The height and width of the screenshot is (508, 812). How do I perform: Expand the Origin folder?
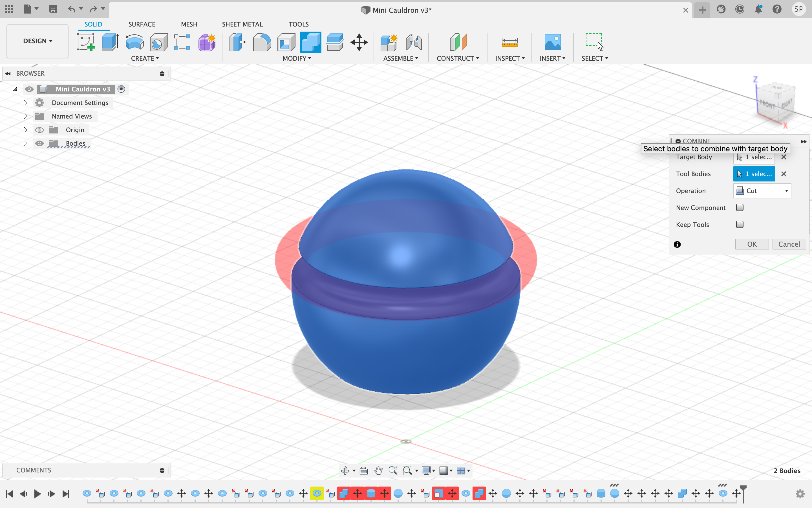25,130
